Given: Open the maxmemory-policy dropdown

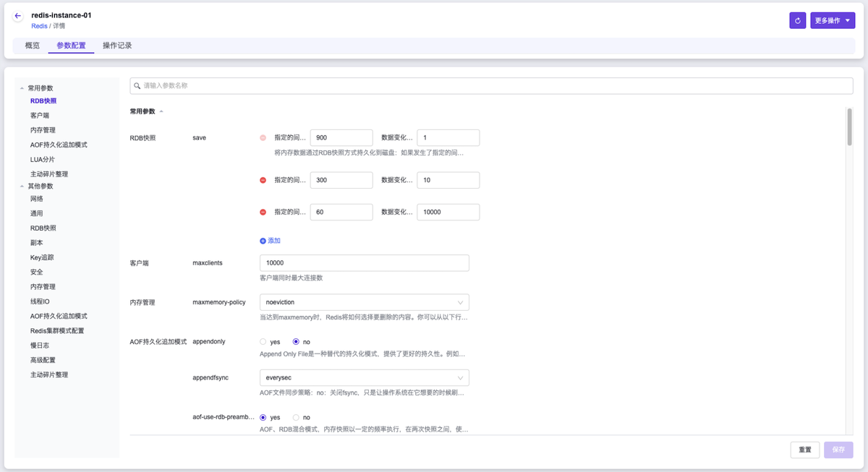Looking at the screenshot, I should point(364,302).
